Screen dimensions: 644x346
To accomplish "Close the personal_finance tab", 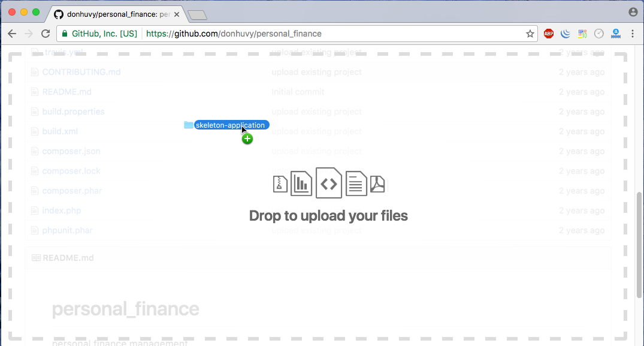I will pos(177,14).
